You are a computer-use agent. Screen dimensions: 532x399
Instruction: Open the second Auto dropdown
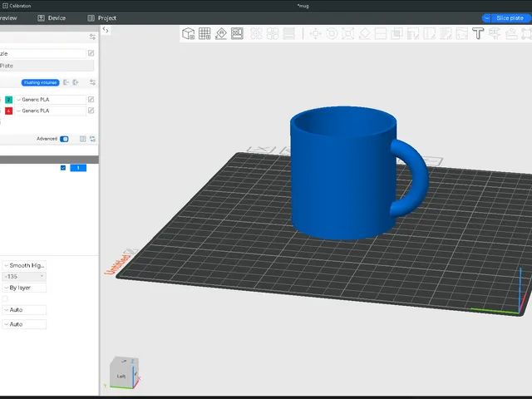point(24,324)
